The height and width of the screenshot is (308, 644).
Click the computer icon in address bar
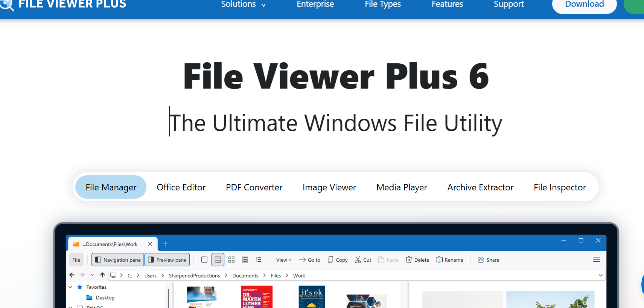click(x=113, y=275)
